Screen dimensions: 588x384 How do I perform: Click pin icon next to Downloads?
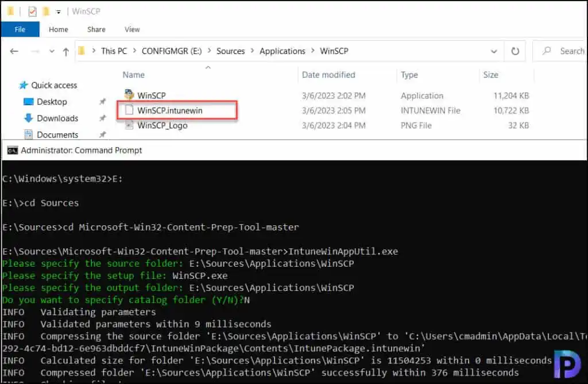[102, 118]
